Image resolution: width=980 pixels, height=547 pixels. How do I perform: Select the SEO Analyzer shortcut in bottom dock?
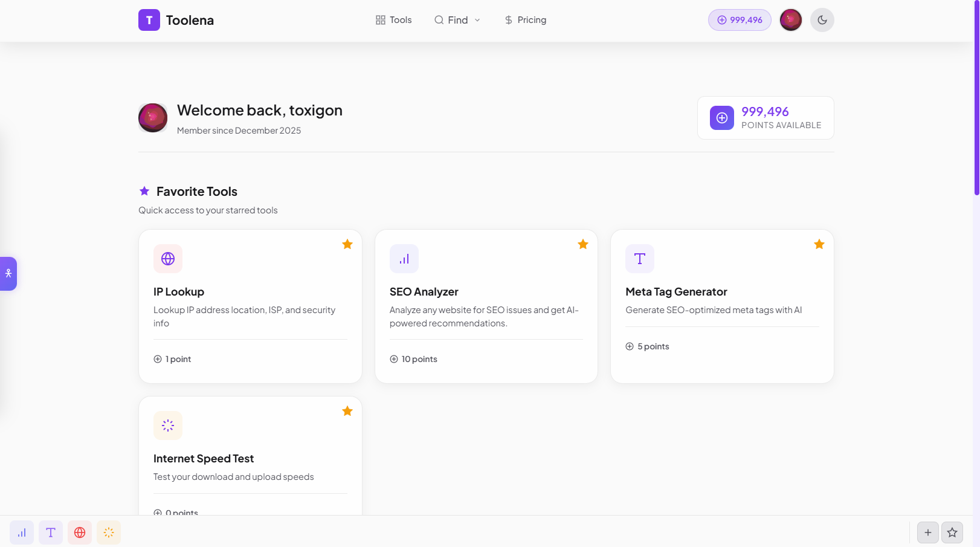click(x=22, y=532)
